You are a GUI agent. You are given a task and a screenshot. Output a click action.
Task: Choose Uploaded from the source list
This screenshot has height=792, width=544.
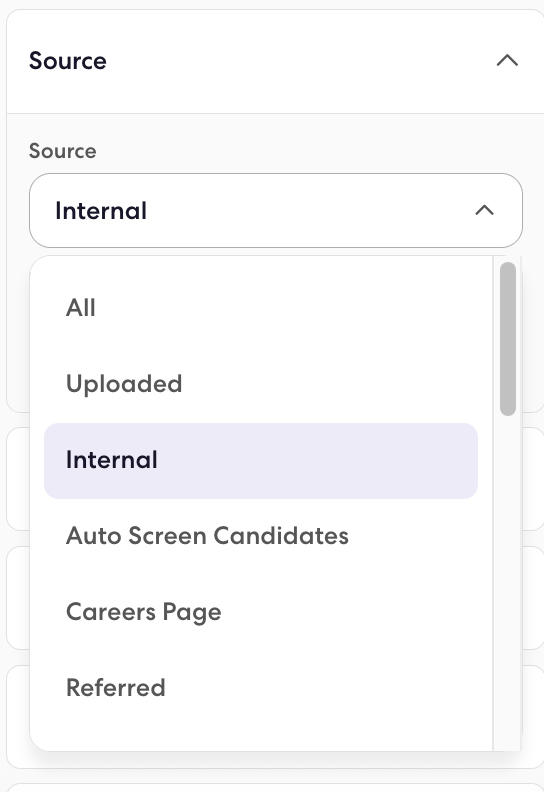point(261,384)
